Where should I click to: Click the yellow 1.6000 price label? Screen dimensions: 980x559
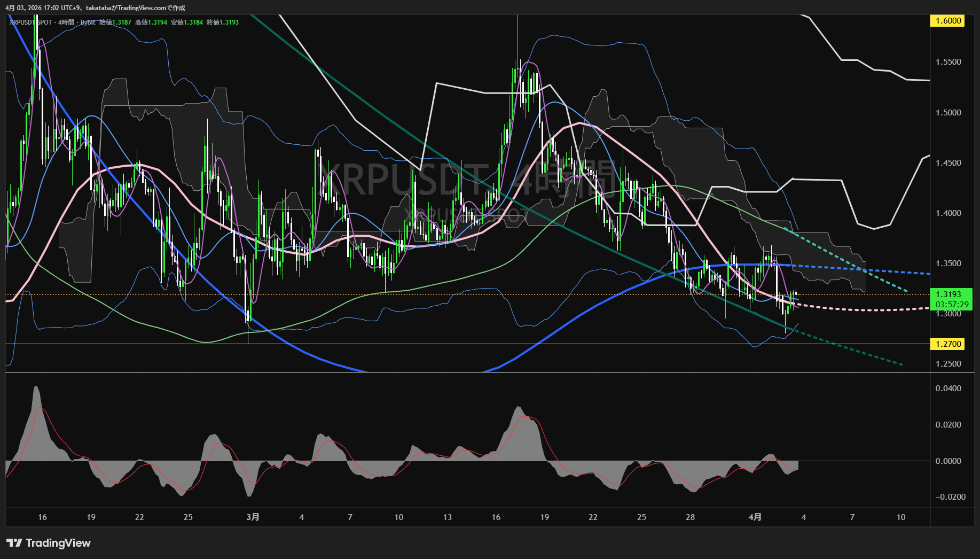[x=948, y=21]
